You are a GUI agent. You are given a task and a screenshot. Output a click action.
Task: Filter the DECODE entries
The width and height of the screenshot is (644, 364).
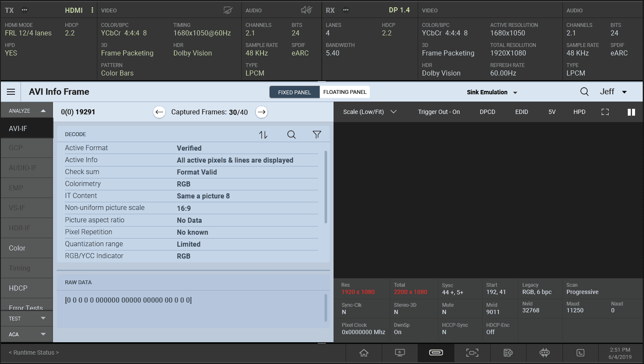click(x=317, y=134)
